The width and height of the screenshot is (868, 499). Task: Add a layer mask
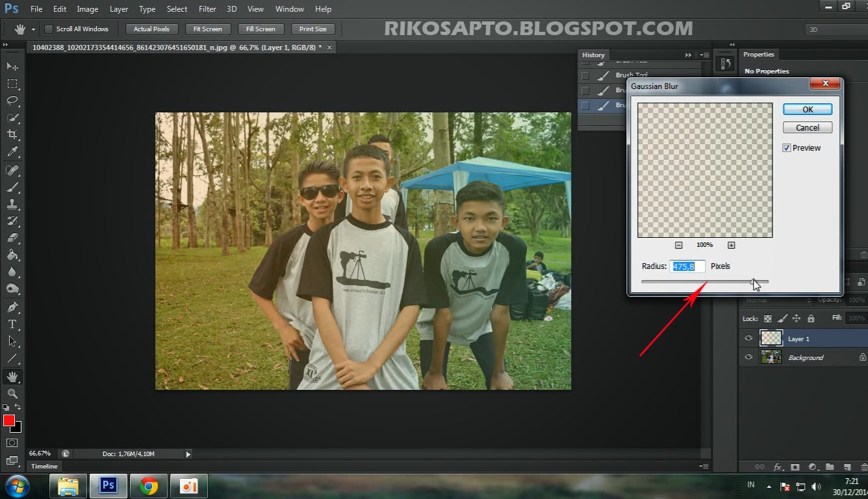(x=795, y=467)
